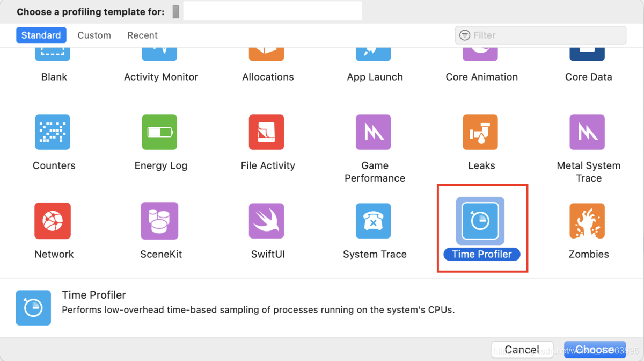Switch to the Custom tab
The width and height of the screenshot is (644, 361).
(x=94, y=35)
